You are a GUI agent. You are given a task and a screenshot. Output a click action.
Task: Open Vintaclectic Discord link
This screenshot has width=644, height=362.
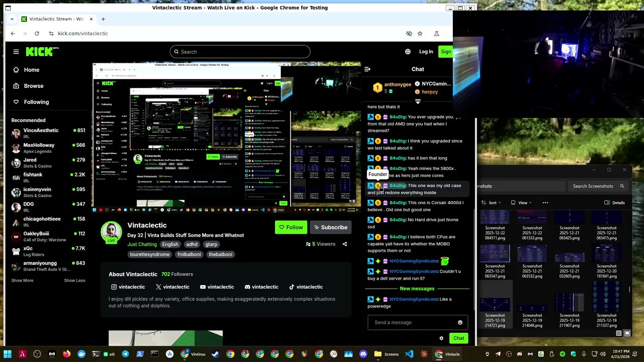pos(261,287)
